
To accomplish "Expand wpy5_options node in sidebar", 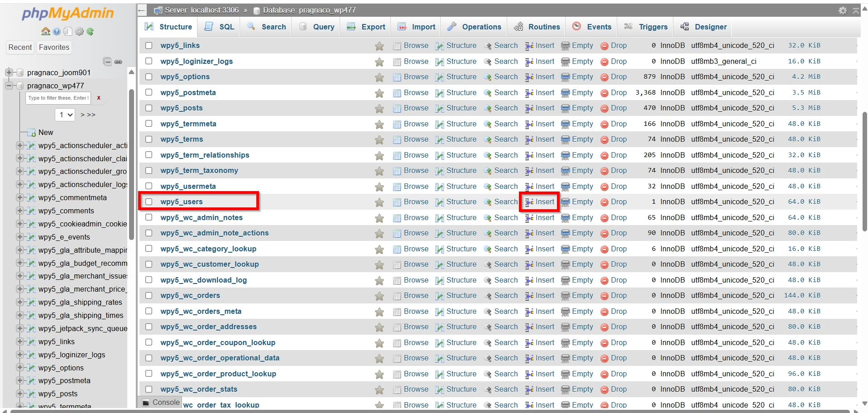I will (19, 368).
